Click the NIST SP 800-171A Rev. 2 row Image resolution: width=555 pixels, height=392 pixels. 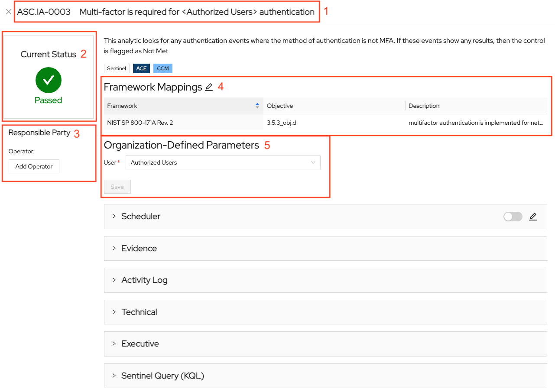tap(325, 123)
